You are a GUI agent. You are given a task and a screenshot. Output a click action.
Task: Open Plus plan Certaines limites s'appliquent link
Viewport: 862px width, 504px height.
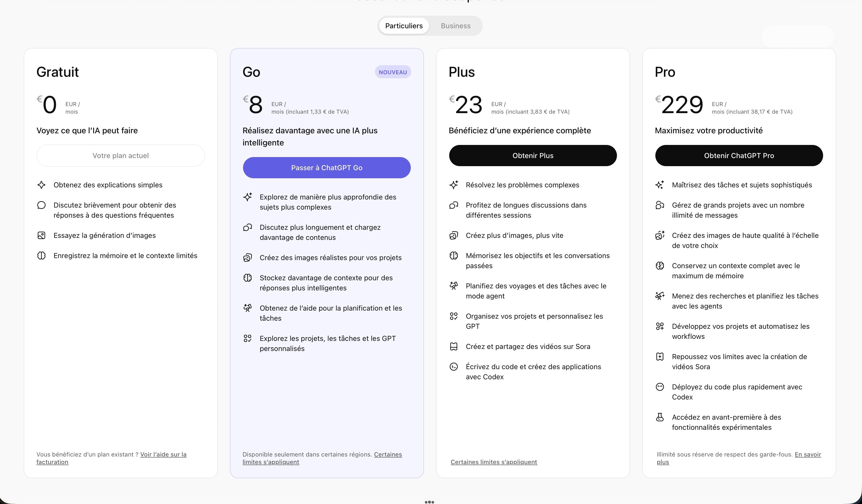(493, 462)
